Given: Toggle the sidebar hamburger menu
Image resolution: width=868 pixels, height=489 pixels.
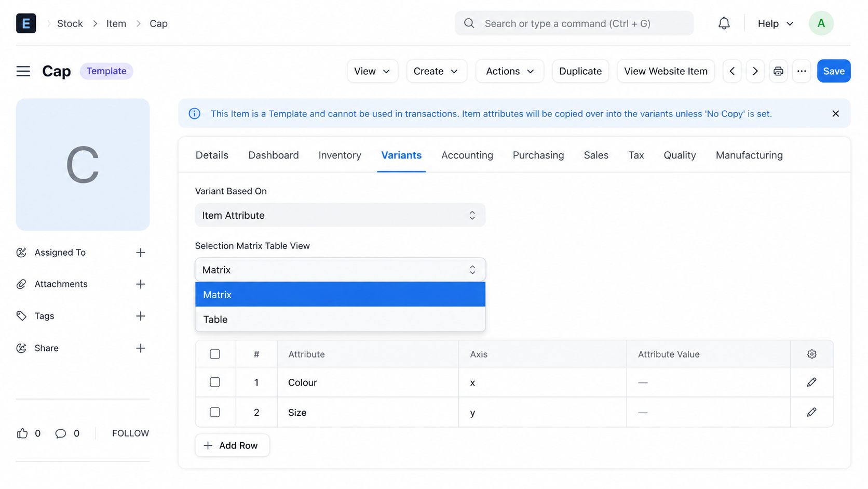Looking at the screenshot, I should tap(23, 71).
